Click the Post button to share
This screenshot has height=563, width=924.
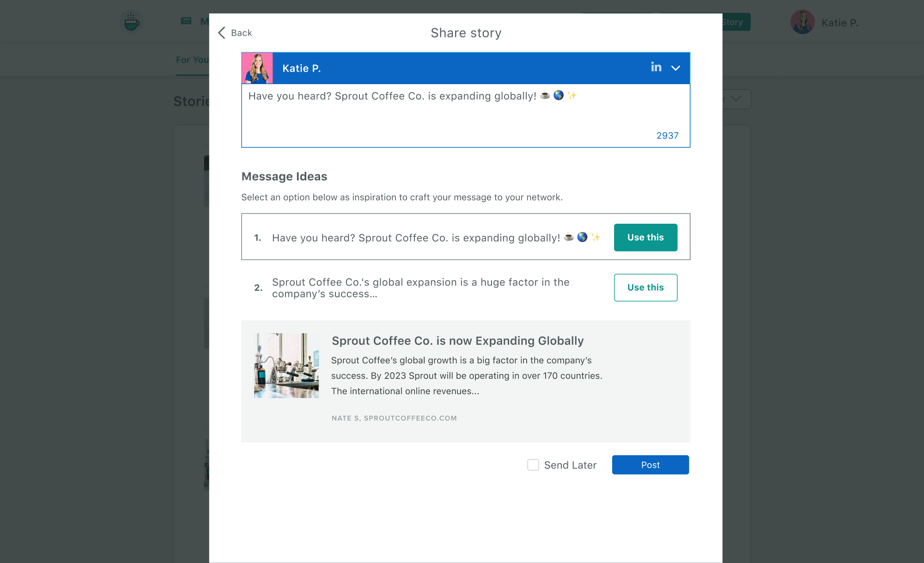tap(650, 464)
